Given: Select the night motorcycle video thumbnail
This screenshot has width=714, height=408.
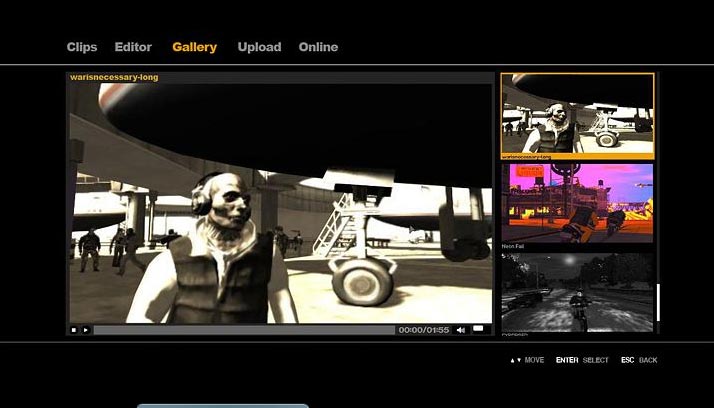Looking at the screenshot, I should point(577,293).
